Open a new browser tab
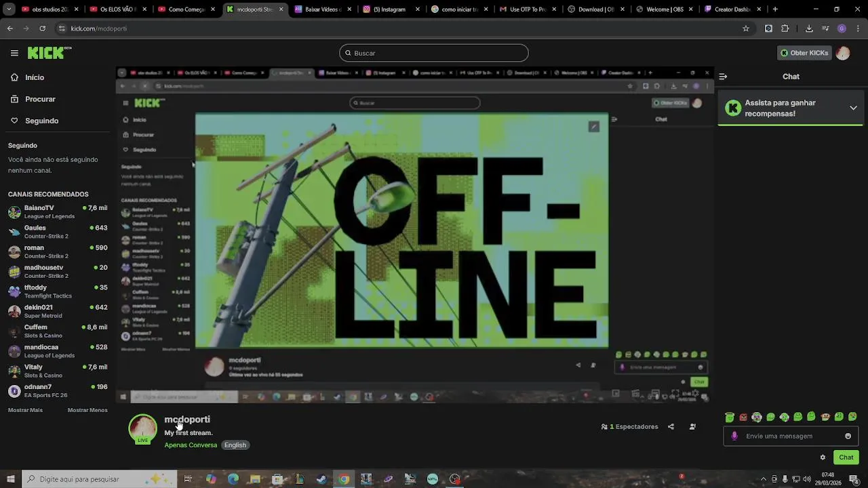This screenshot has width=868, height=488. point(775,9)
